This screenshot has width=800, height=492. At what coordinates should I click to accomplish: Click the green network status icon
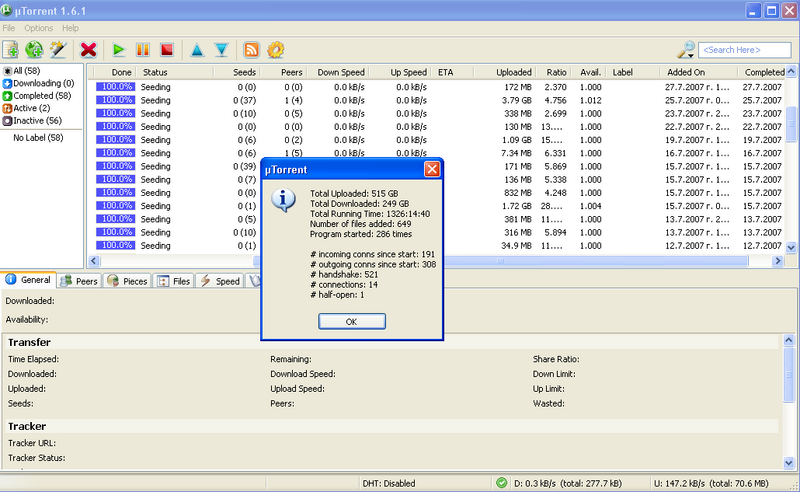(x=502, y=483)
